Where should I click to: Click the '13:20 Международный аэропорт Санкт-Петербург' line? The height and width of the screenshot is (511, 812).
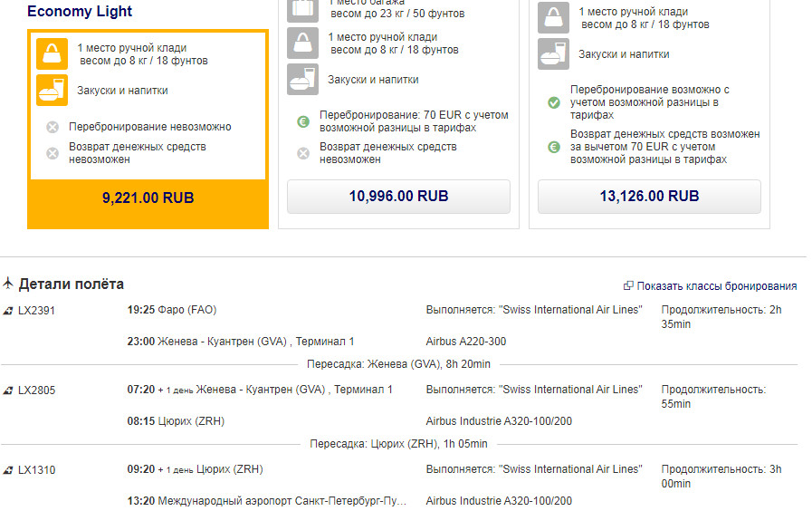tap(267, 501)
